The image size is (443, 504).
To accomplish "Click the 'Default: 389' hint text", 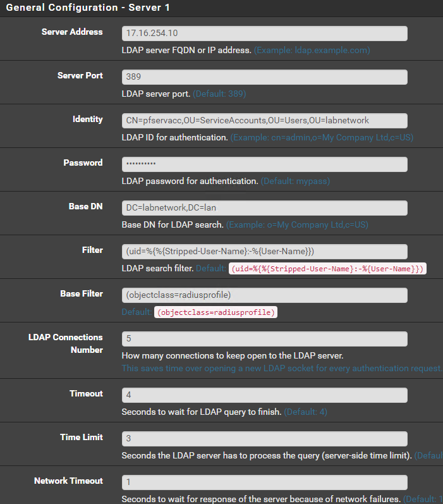I will tap(219, 94).
